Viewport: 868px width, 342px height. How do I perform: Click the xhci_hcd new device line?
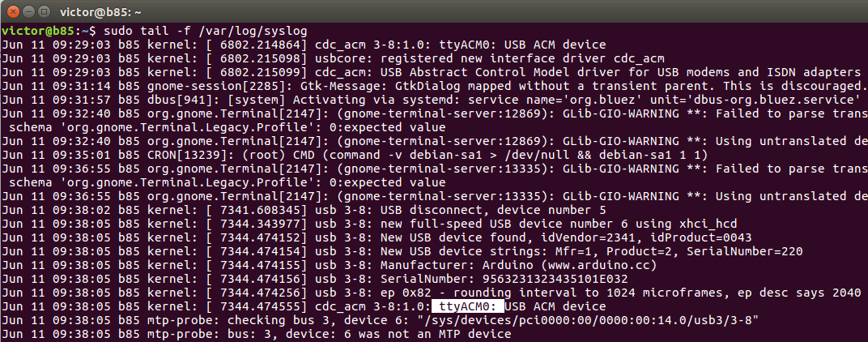click(369, 224)
